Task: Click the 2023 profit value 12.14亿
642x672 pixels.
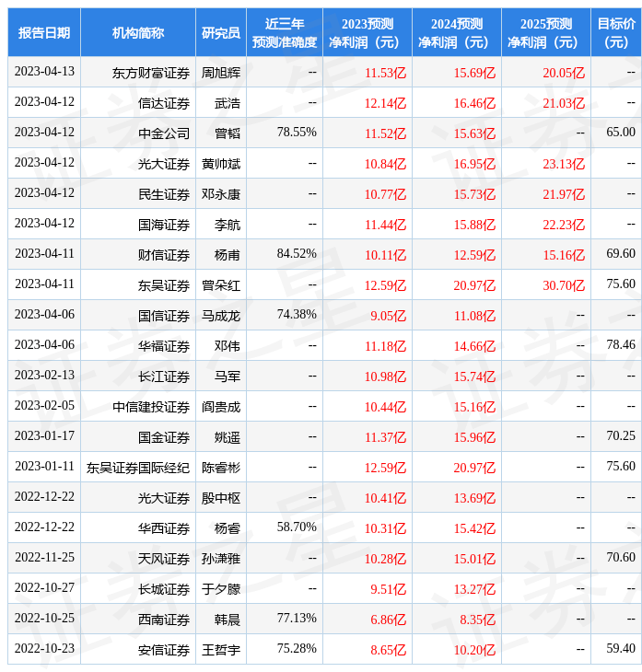Action: (385, 103)
